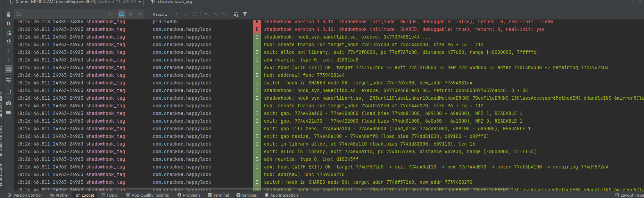644x198 pixels.
Task: Jump to next search result arrow
Action: pyautogui.click(x=186, y=14)
